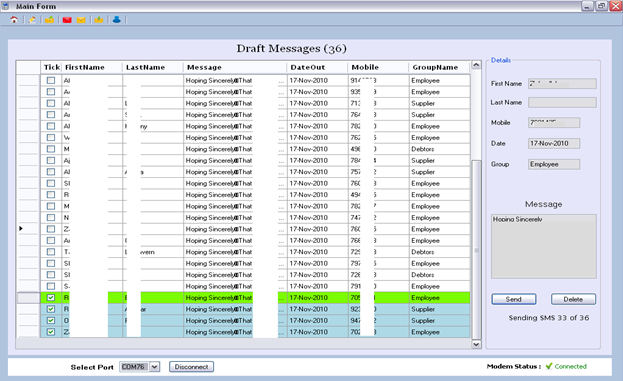The image size is (623, 381).
Task: Click the grid's scroll up arrow
Action: [x=476, y=65]
